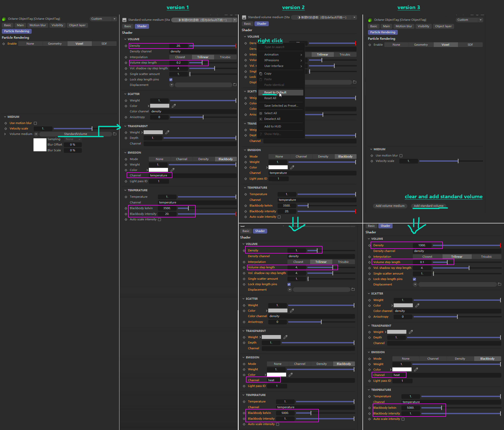Click the eyedropper beside version 1 Transparent Weight
The width and height of the screenshot is (504, 430).
(167, 132)
